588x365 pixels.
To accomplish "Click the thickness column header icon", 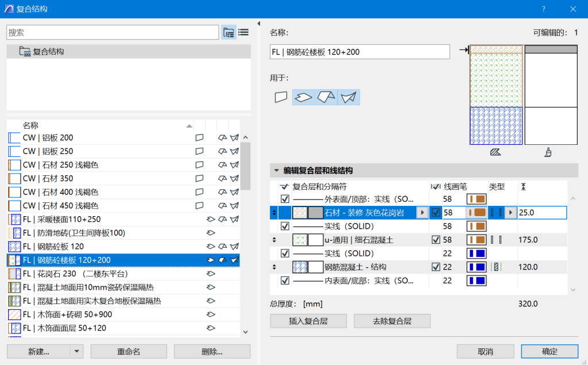I will (x=524, y=187).
